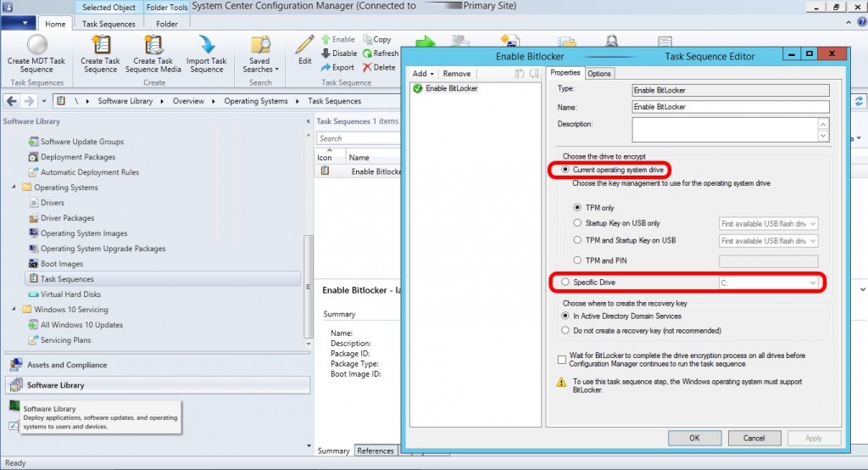Open the Add dropdown in editor
Image resolution: width=868 pixels, height=470 pixels.
pyautogui.click(x=423, y=73)
